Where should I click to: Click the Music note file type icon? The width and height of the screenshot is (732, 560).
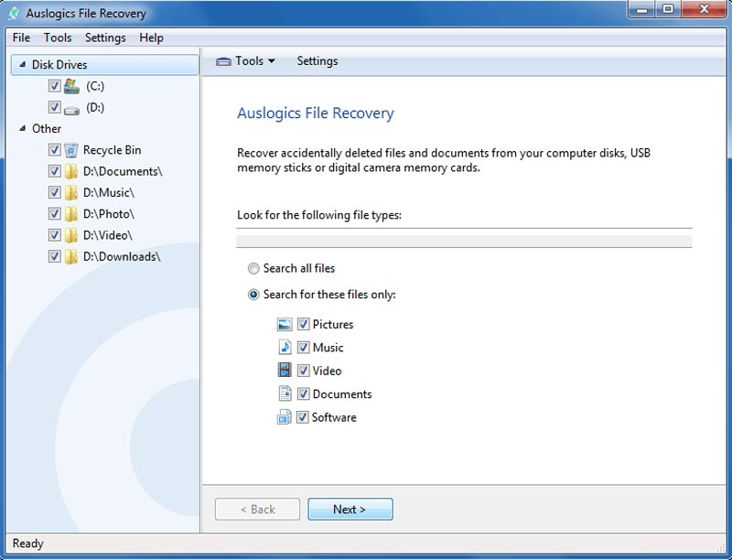tap(285, 347)
